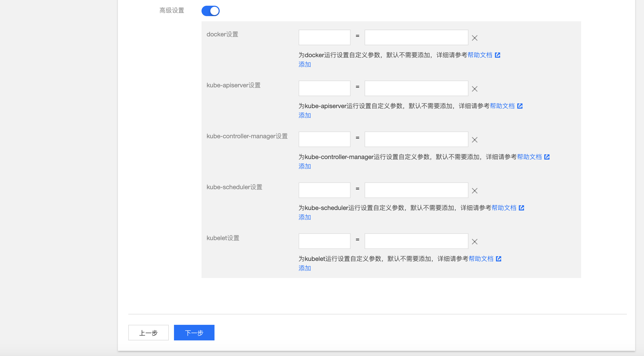This screenshot has width=644, height=356.
Task: Focus the kube-controller-manager value field
Action: tap(416, 139)
